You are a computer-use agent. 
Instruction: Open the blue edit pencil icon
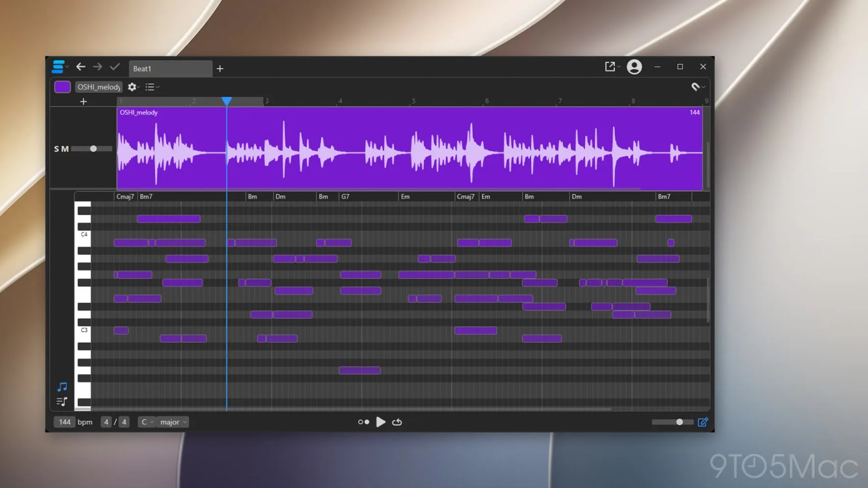[703, 422]
